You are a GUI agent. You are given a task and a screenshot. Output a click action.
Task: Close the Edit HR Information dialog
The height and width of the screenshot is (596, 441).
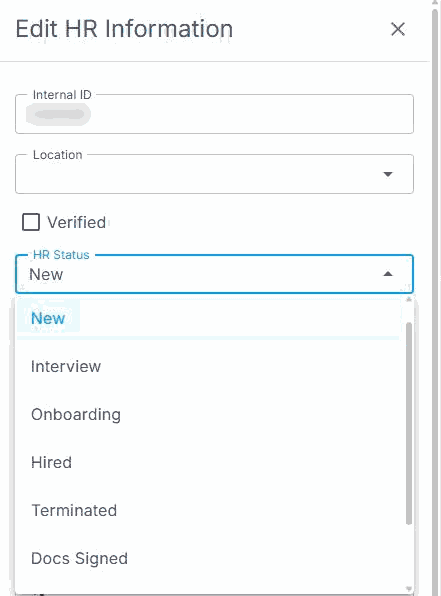[x=398, y=29]
